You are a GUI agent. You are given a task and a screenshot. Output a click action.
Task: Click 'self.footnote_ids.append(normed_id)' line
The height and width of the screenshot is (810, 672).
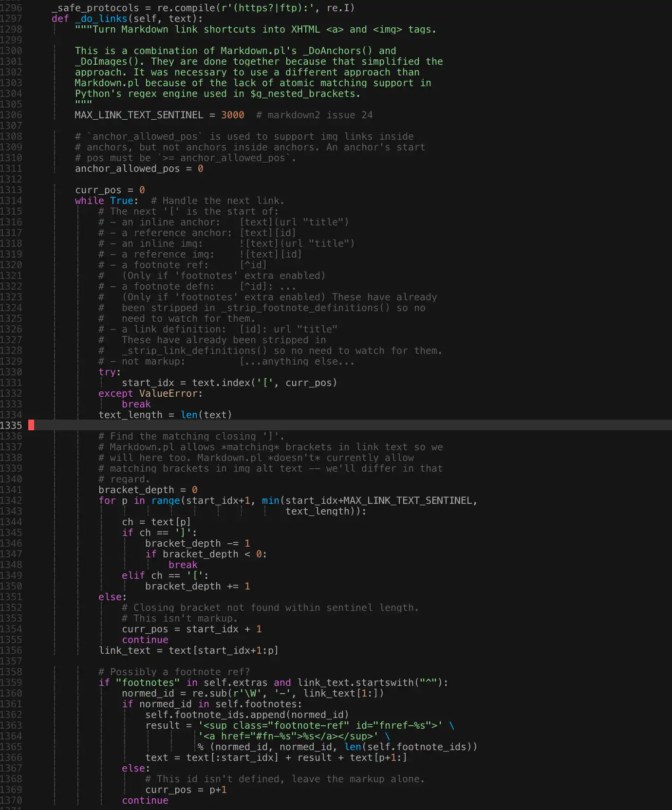(x=247, y=715)
